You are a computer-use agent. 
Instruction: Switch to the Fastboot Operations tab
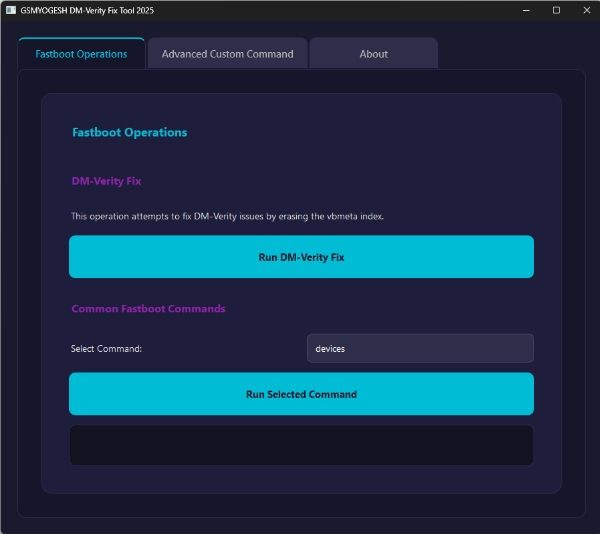(81, 54)
